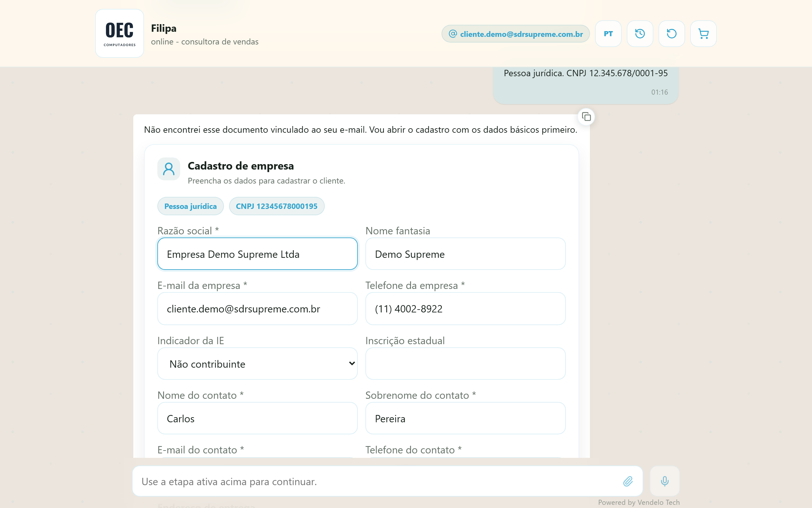Screen dimensions: 812x508
Task: Click the restart conversation icon
Action: 671,34
